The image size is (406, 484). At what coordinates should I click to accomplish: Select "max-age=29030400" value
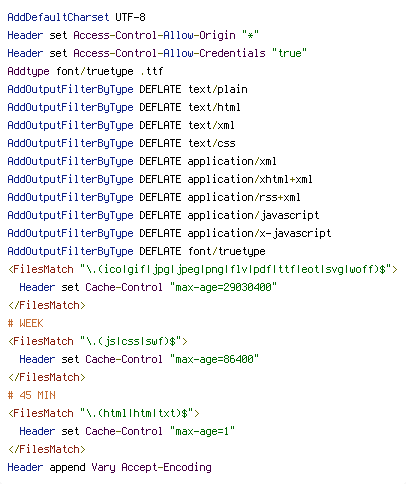[x=223, y=287]
